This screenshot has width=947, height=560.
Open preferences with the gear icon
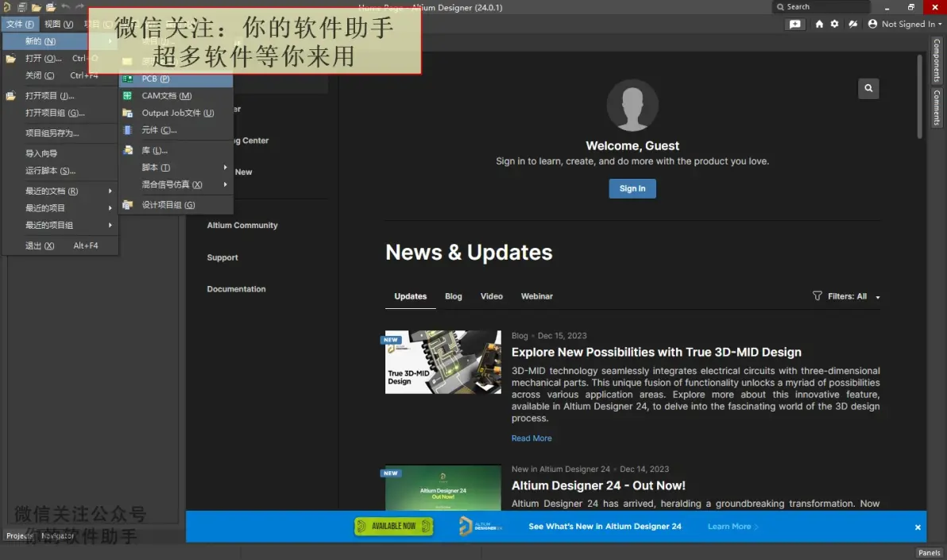point(835,24)
